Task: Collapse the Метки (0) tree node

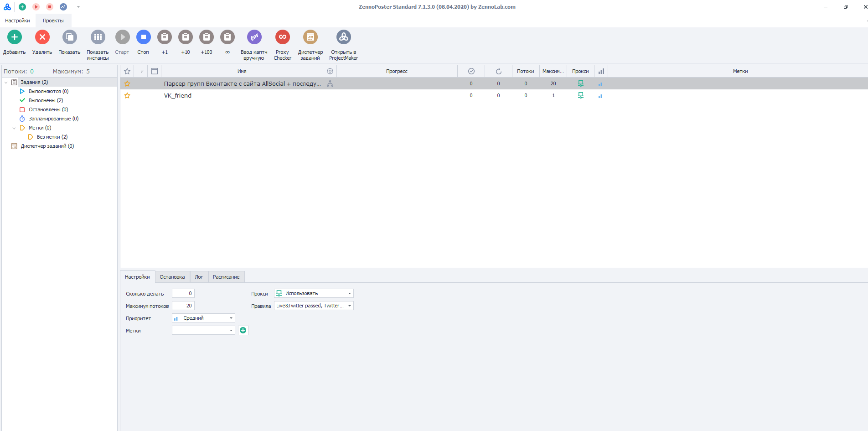Action: click(14, 128)
